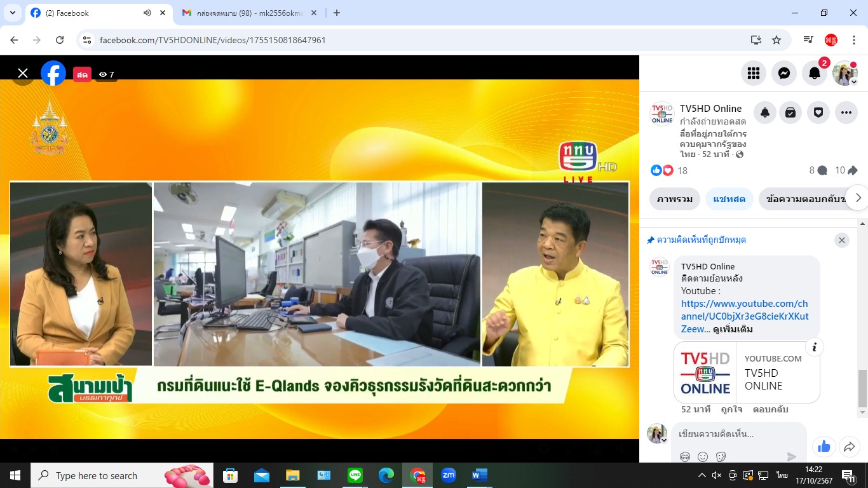Open the Facebook Messenger icon
This screenshot has width=868, height=488.
[x=784, y=73]
